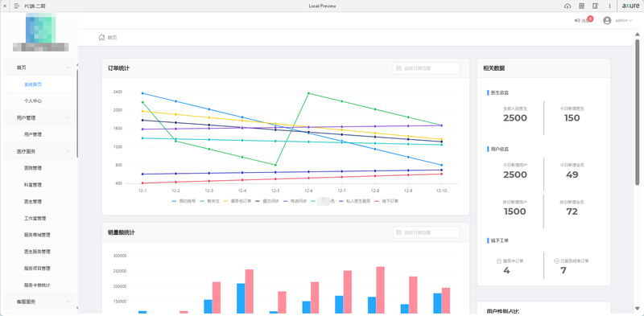Viewport: 644px width, 316px height.
Task: Click the 全部入驻医生 value 2500
Action: point(515,118)
